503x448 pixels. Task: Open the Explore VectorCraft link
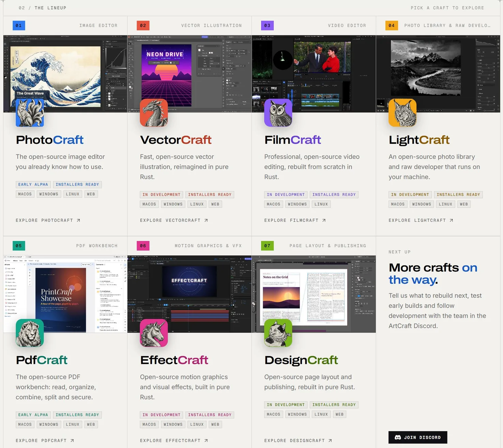(x=174, y=221)
